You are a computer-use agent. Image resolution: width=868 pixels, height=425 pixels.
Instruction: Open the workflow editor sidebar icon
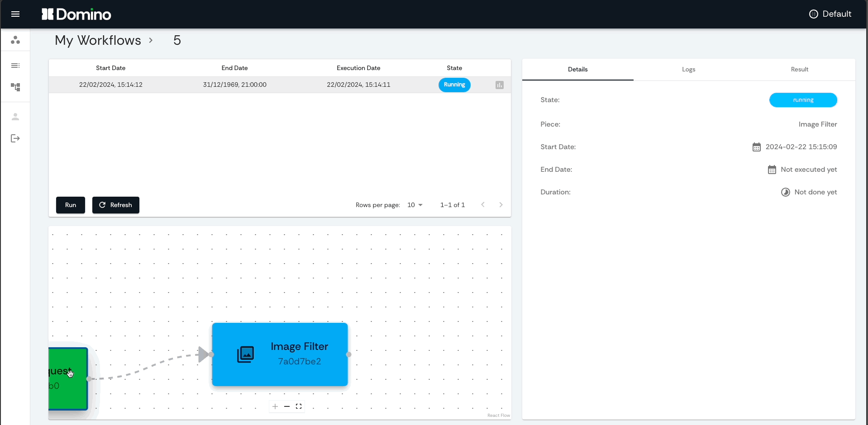(x=15, y=87)
